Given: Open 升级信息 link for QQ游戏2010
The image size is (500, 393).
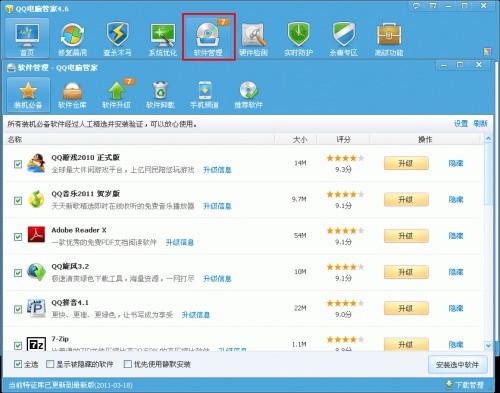Looking at the screenshot, I should (x=217, y=170).
